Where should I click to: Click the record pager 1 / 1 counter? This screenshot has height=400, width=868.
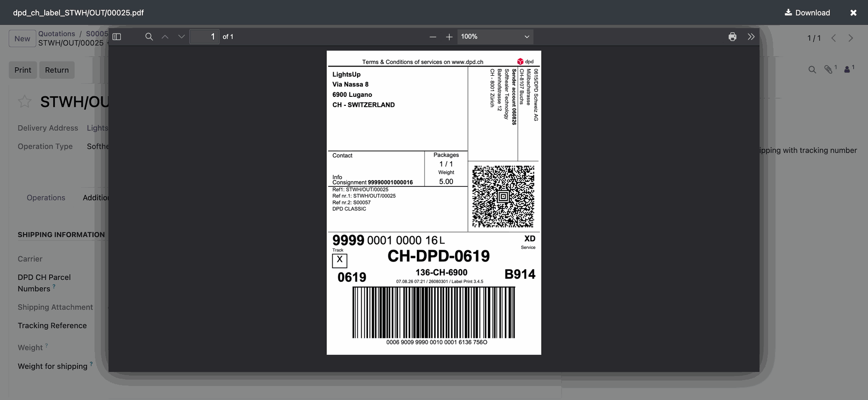coord(814,38)
